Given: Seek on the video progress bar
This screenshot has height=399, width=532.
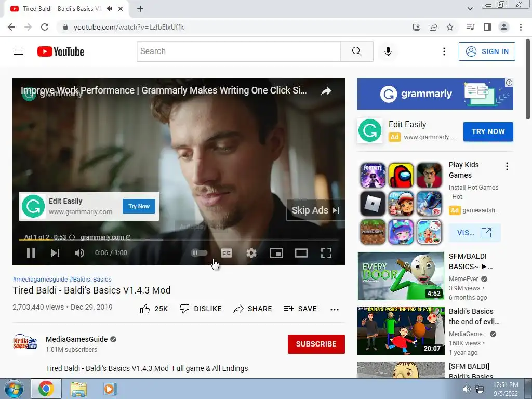Looking at the screenshot, I should point(179,240).
